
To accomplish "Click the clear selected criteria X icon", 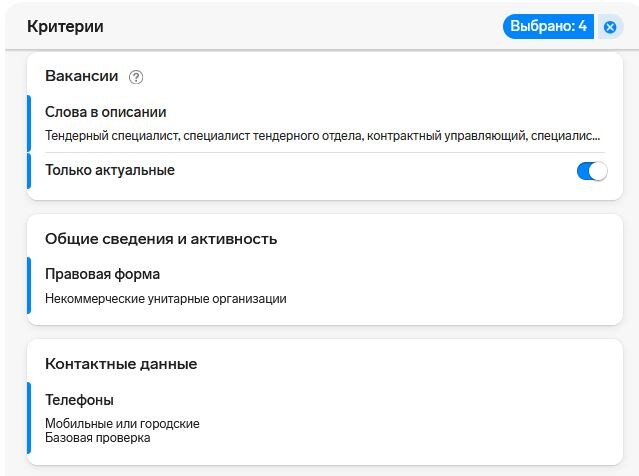I will pos(610,28).
